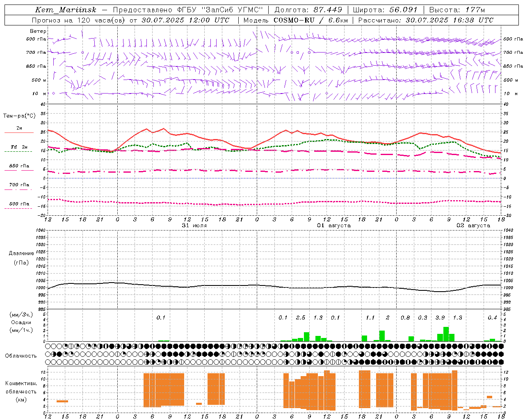525x420 pixels.
Task: Click the solid red 2м legend line
Action: point(19,132)
